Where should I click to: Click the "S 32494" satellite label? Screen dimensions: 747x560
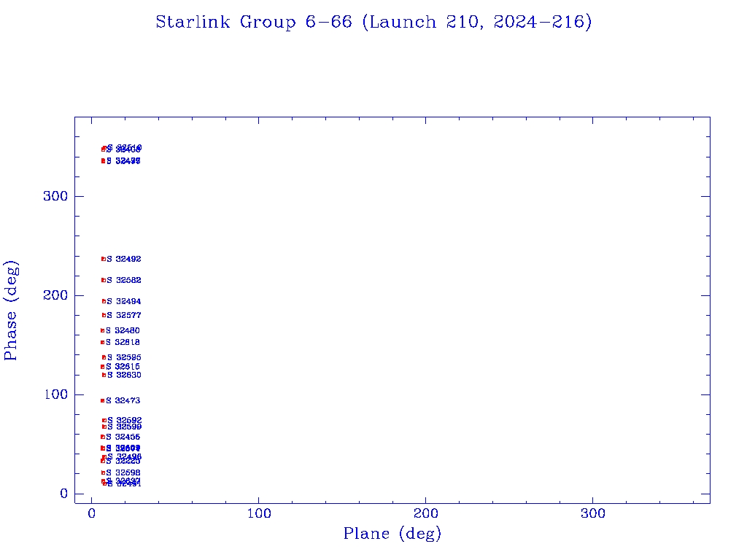click(x=124, y=301)
